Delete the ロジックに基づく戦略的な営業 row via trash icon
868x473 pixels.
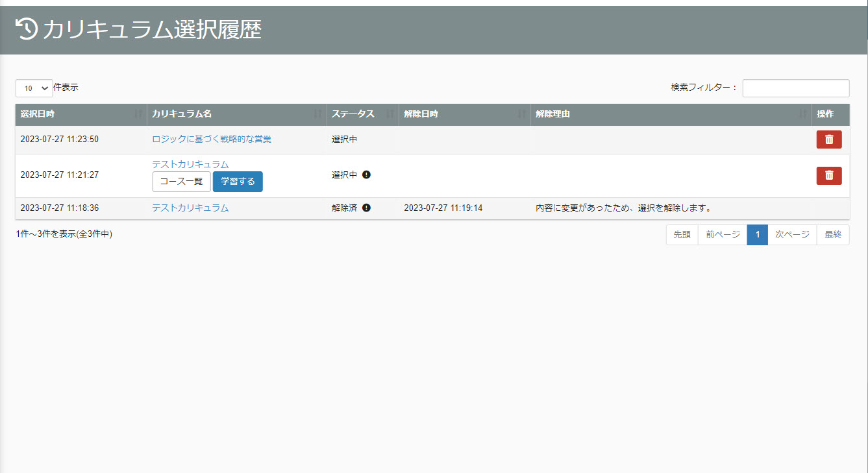pos(829,139)
